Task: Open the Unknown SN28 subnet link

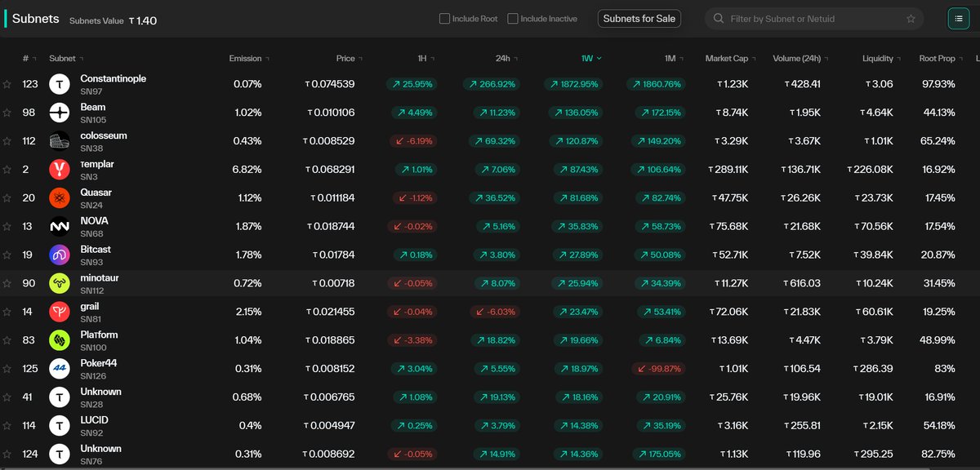Action: click(100, 392)
